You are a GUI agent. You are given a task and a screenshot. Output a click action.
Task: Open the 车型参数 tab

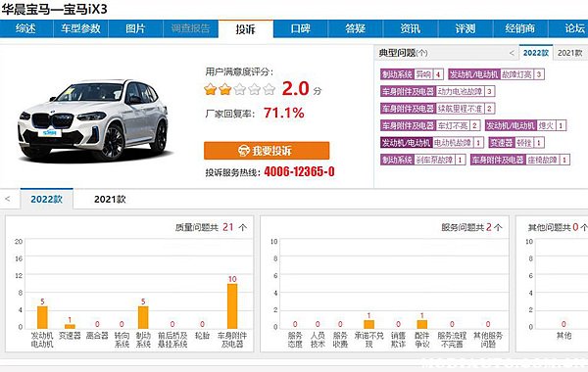(80, 28)
